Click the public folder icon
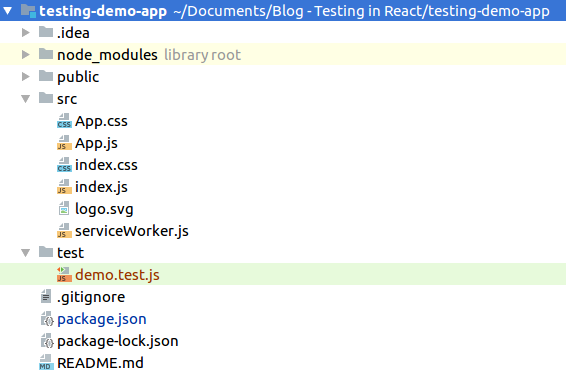This screenshot has height=377, width=566. pos(46,76)
